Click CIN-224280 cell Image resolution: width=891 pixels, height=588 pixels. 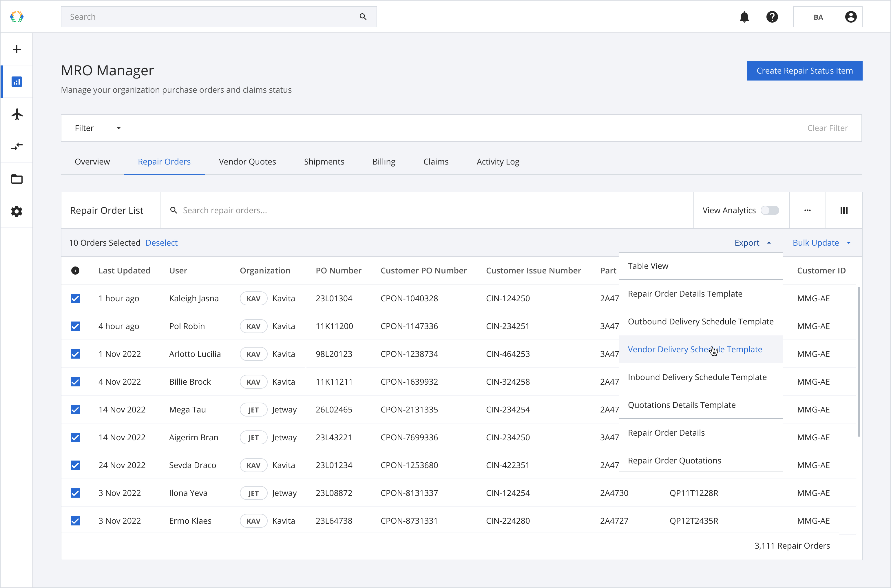[508, 521]
